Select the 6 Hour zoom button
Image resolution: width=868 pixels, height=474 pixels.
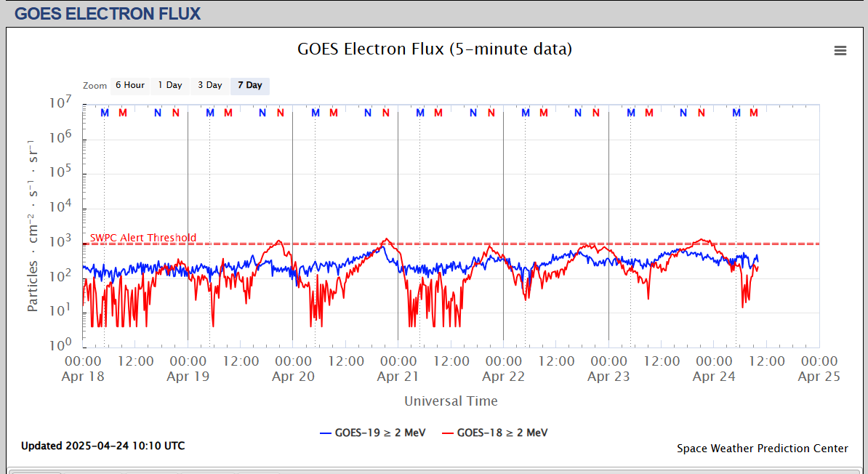pos(130,86)
